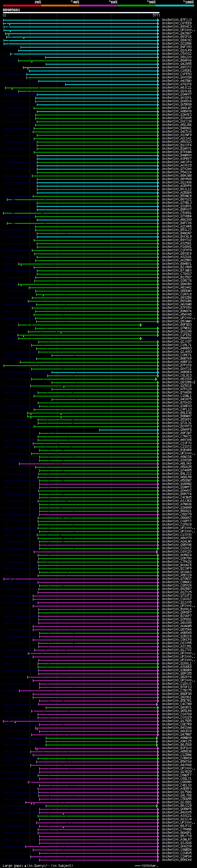Screen dimensions: 197x868
Task: Select the UniRef100_Q93ZB6-2 label
Action: (x=179, y=382)
